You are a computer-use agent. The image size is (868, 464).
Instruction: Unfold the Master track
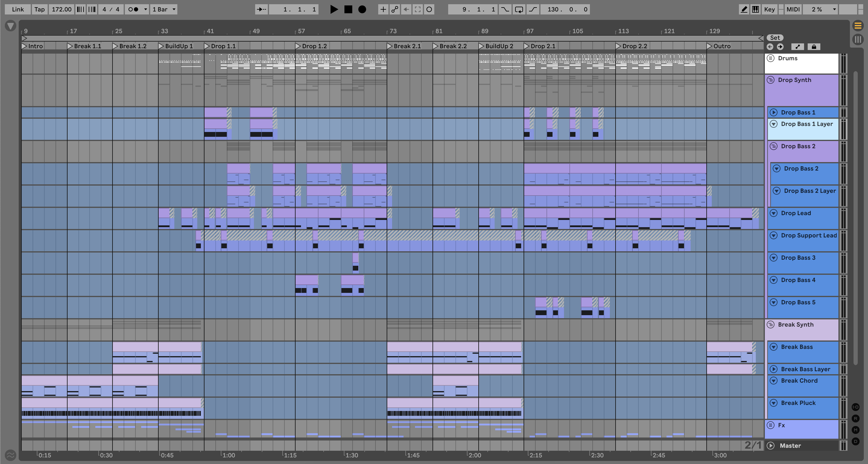(771, 446)
